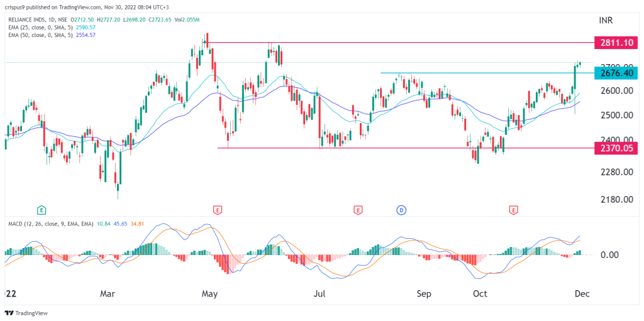Click the green earnings E marker near February
644x321 pixels.
(x=42, y=210)
